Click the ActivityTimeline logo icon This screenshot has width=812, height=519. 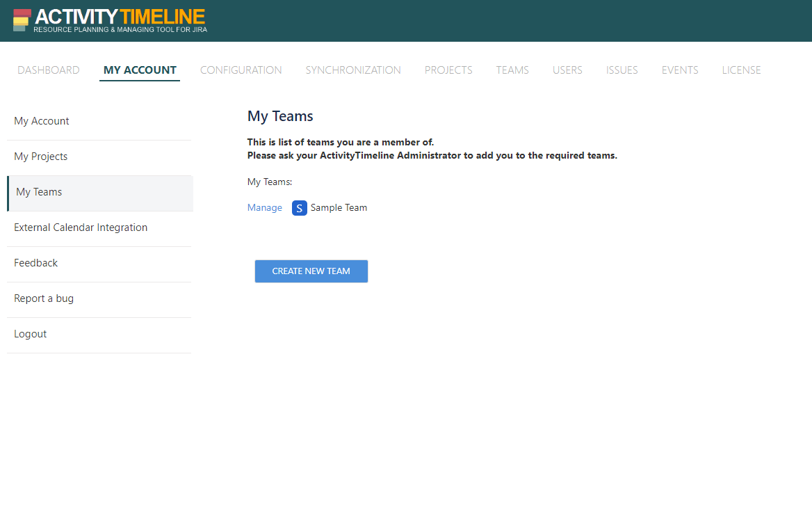(22, 21)
